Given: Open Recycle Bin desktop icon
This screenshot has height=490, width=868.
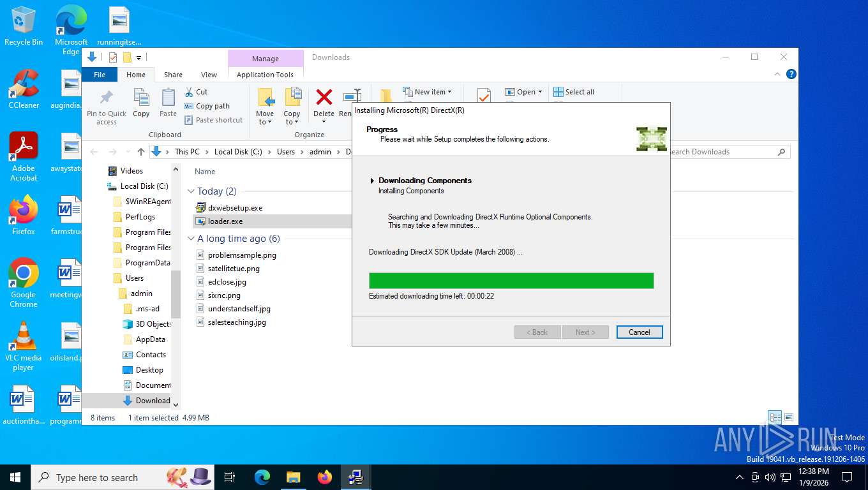Looking at the screenshot, I should tap(24, 27).
